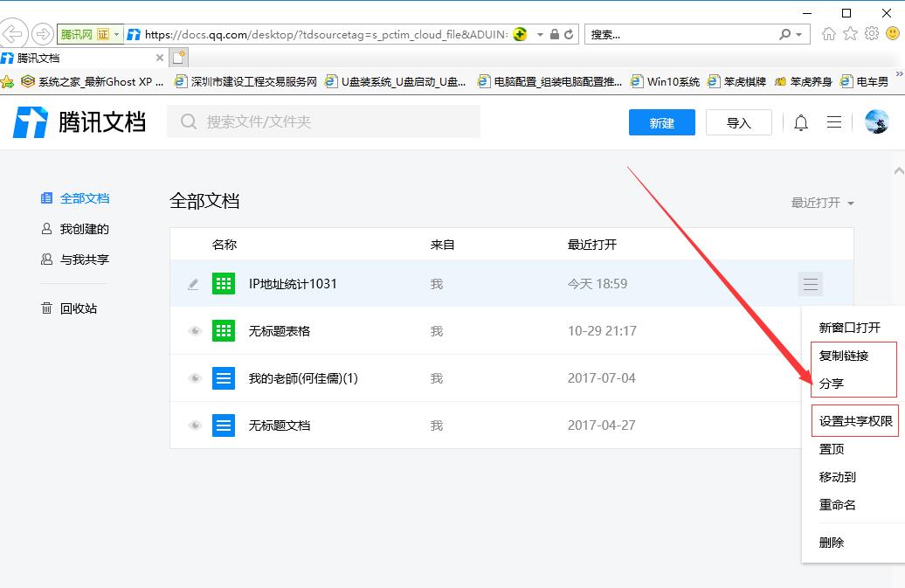The image size is (905, 588).
Task: Click the blue 新建 button
Action: tap(661, 123)
